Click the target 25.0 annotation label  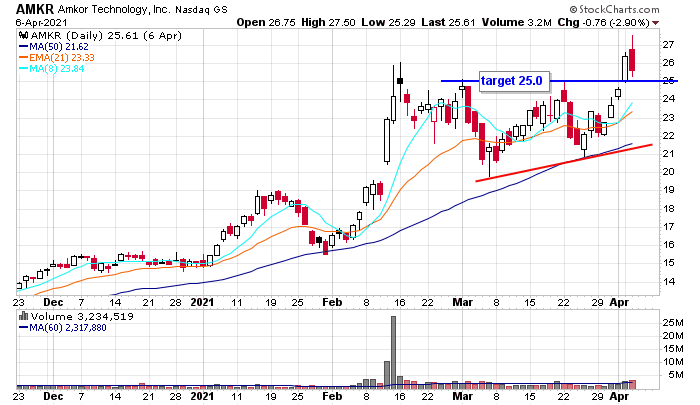514,81
